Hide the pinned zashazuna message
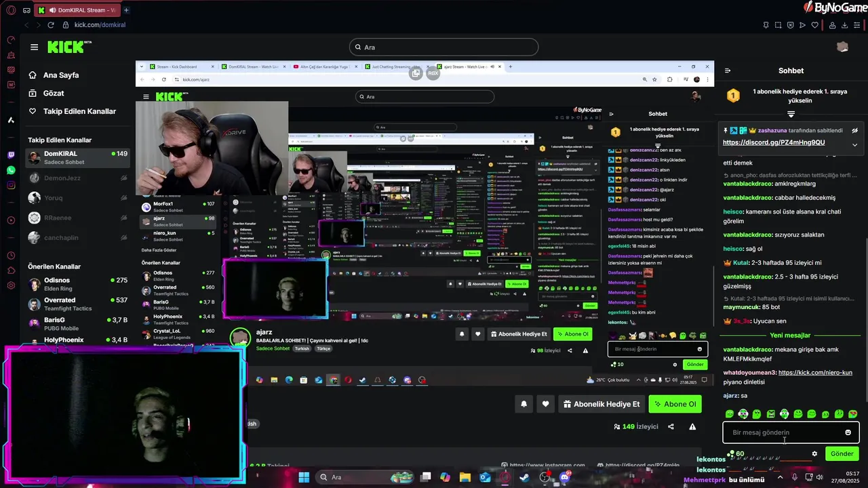Screen dimensions: 868x488 pos(854,130)
